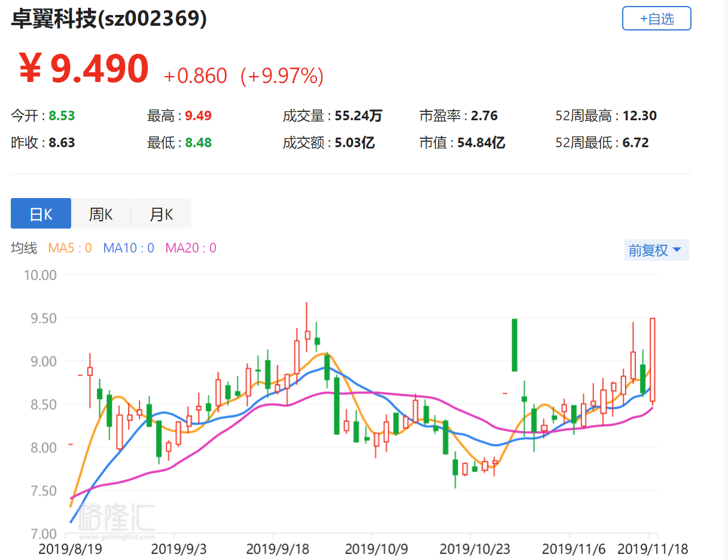
Task: Click the 9.50 y-axis price label
Action: 43,318
